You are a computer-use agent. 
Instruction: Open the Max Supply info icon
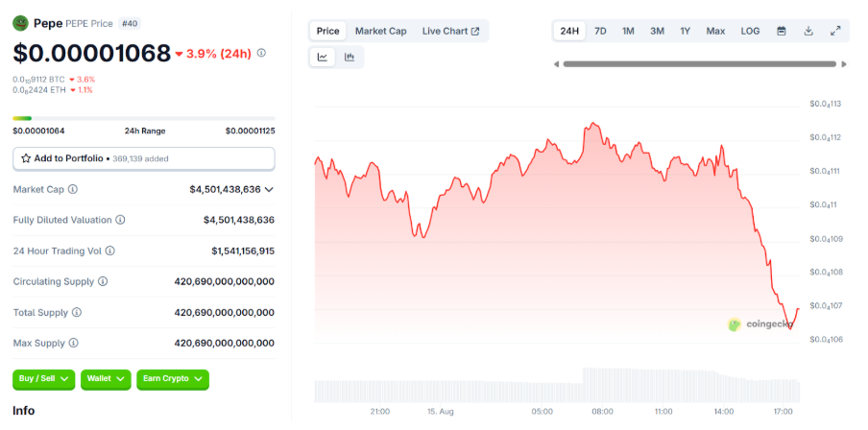(74, 343)
